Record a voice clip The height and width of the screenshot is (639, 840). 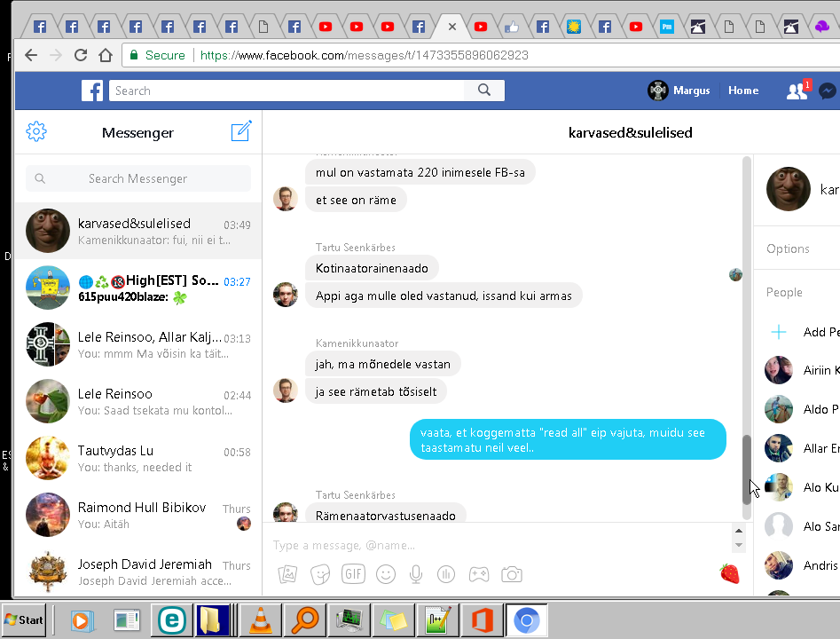416,575
